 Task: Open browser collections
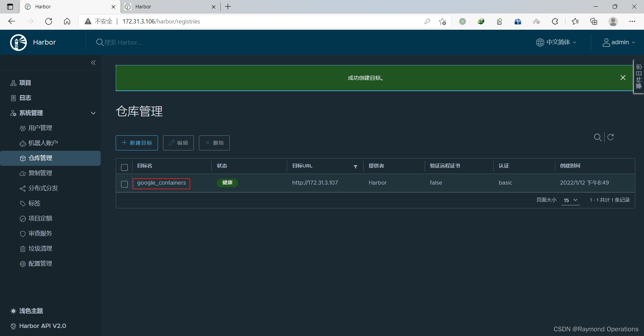click(x=594, y=21)
